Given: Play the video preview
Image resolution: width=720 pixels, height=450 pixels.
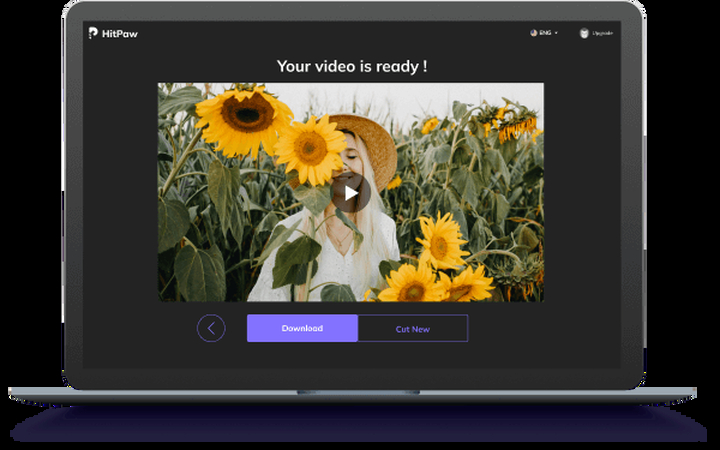Looking at the screenshot, I should [350, 193].
